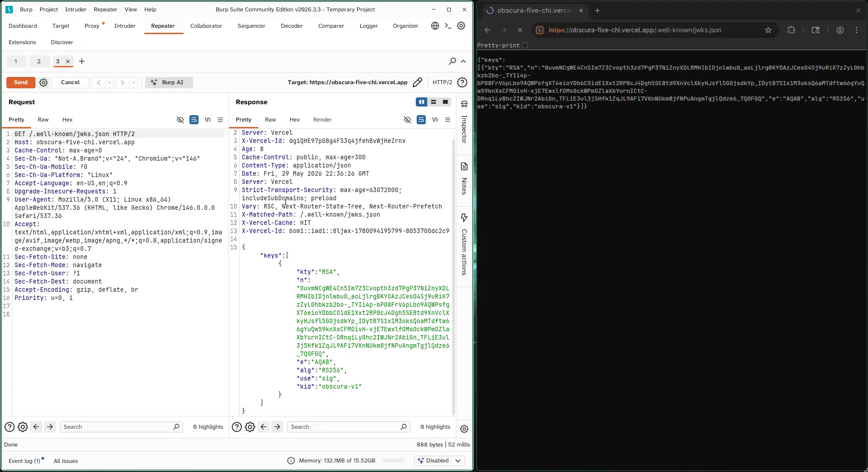Screen dimensions: 868x472
Task: Switch to the Proxy tab
Action: pyautogui.click(x=92, y=26)
